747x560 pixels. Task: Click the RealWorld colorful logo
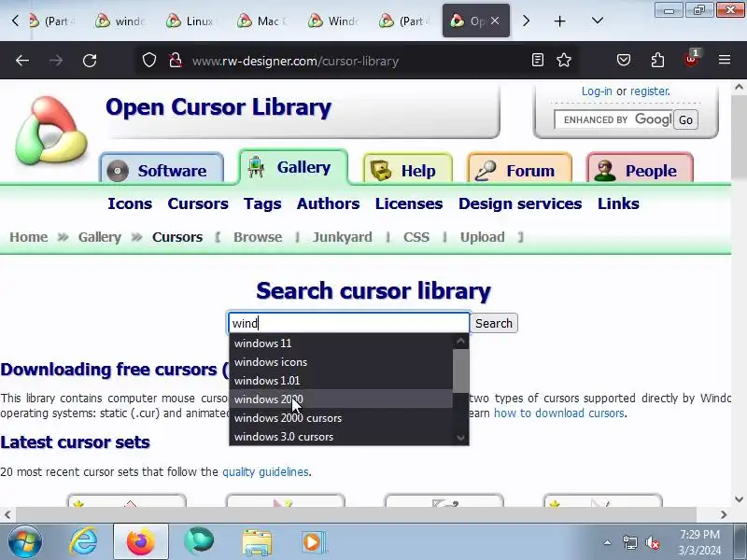tap(51, 130)
